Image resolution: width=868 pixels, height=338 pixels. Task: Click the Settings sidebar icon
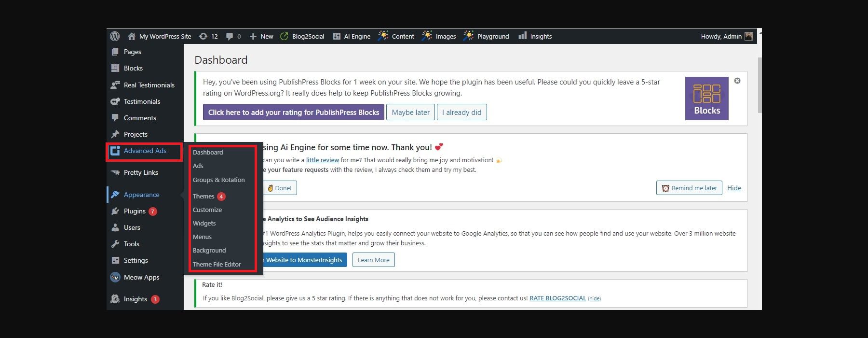(x=115, y=260)
